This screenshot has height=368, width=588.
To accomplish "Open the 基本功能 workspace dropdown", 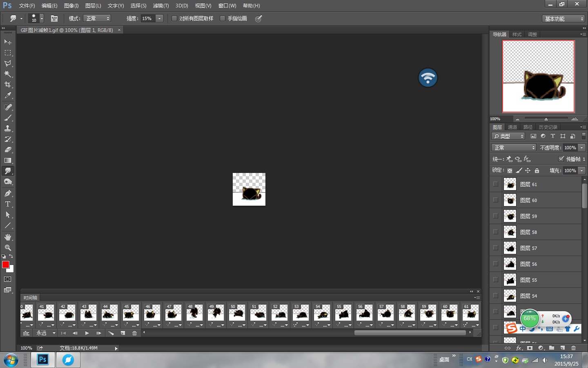I will 564,19.
